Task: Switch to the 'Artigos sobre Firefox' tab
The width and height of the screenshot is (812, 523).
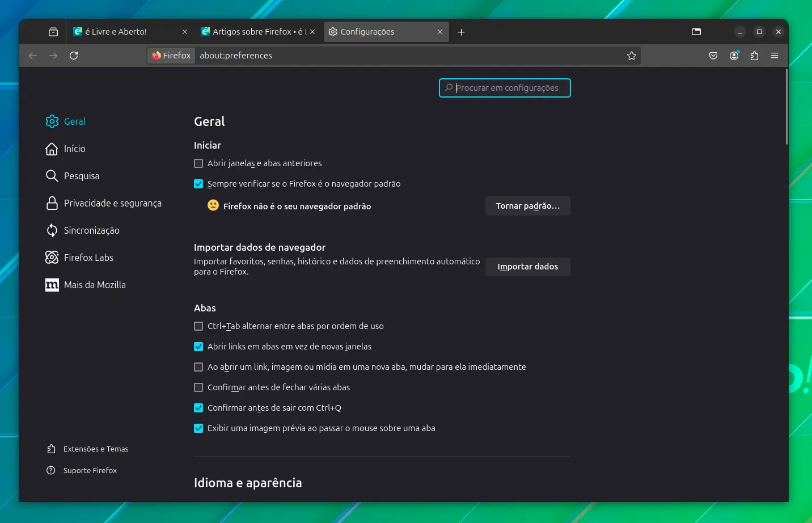Action: (x=258, y=32)
